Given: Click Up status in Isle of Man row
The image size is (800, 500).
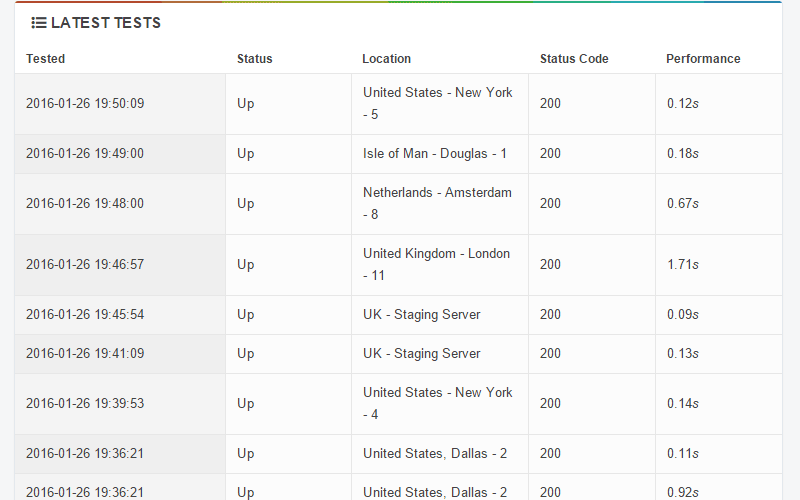Looking at the screenshot, I should [x=245, y=154].
